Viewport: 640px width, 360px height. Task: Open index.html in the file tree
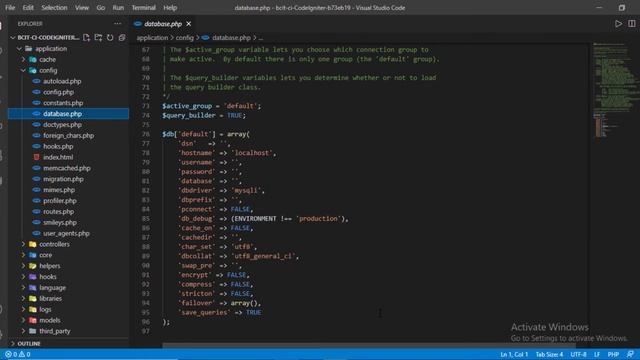(69, 157)
